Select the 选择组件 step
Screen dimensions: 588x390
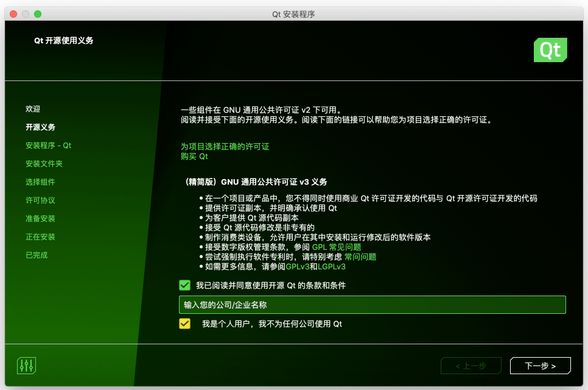tap(40, 182)
